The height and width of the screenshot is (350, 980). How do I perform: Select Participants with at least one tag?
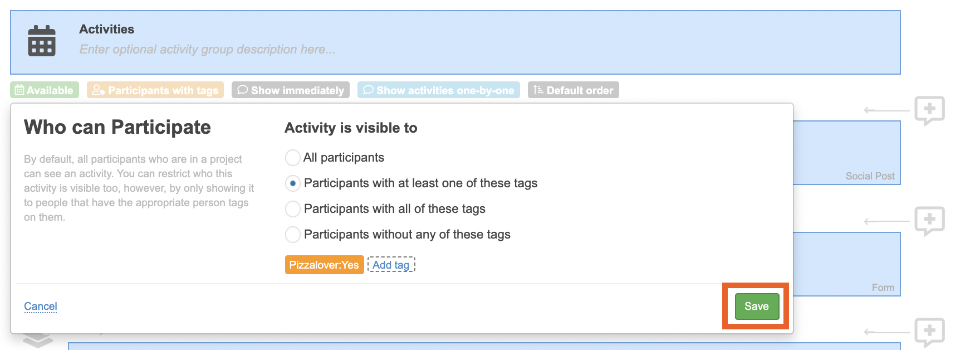[x=293, y=183]
